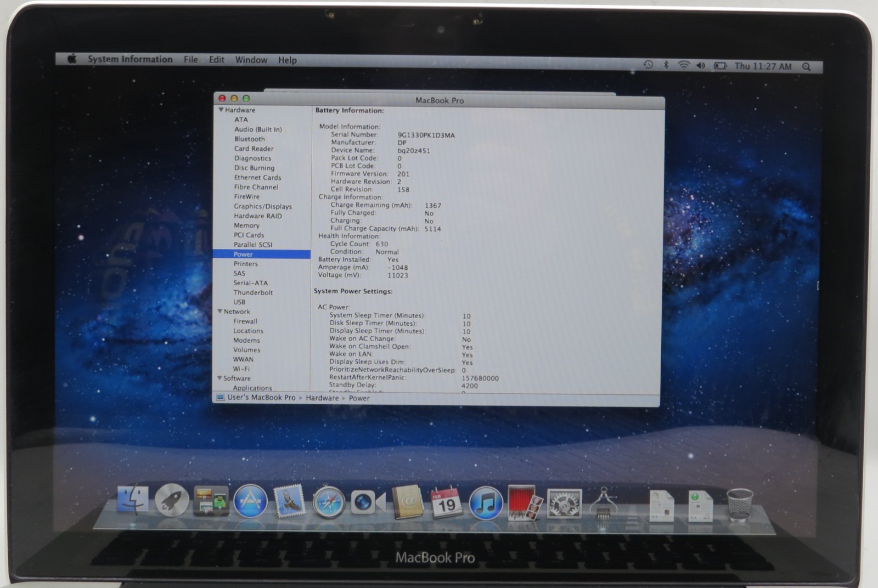Collapse the Network disclosure triangle
This screenshot has height=588, width=878.
[x=219, y=311]
